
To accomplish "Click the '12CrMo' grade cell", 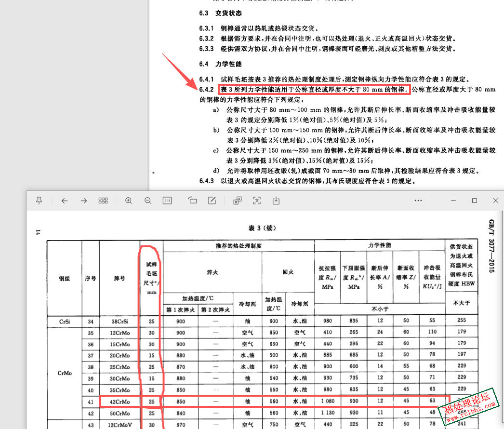I will pos(120,333).
